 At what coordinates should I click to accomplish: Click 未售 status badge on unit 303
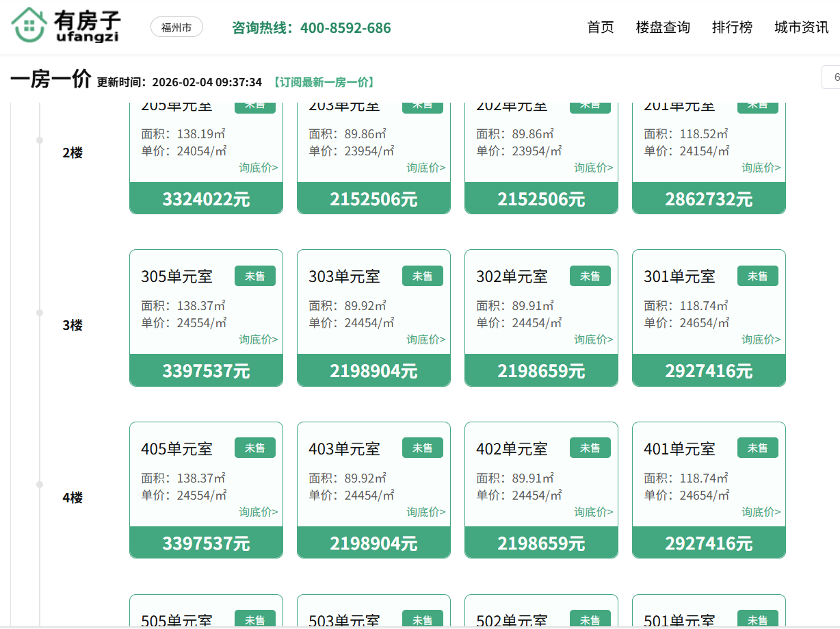[x=422, y=276]
